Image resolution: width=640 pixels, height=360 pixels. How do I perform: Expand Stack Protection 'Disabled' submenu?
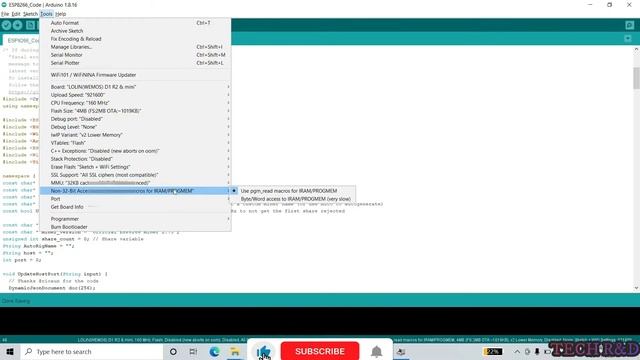click(x=136, y=159)
